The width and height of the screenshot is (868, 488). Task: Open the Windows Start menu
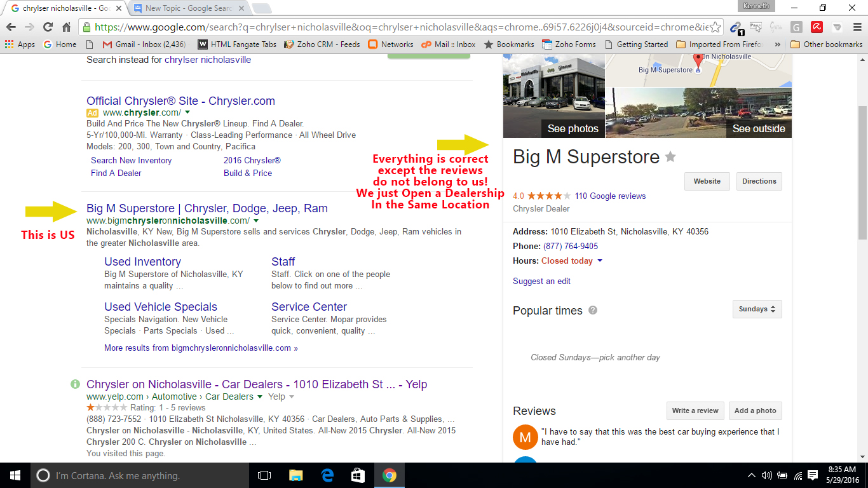15,475
